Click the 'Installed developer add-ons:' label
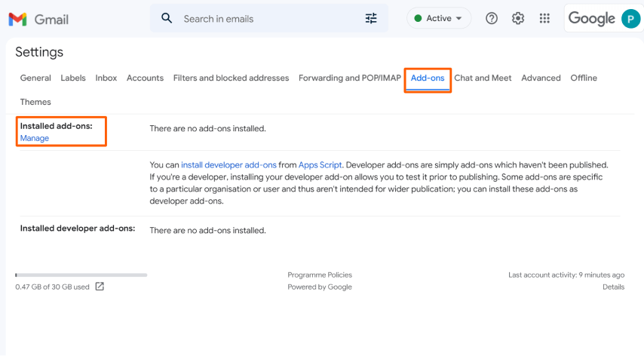 (x=78, y=229)
